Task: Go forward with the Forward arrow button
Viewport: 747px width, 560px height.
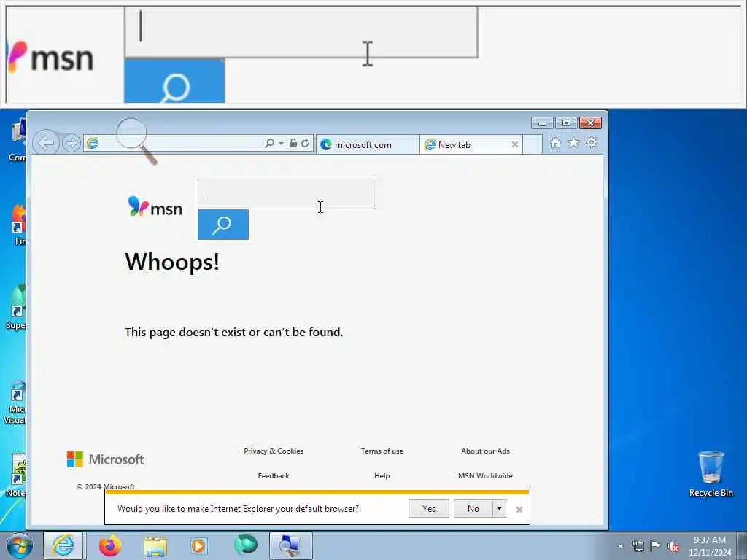Action: click(x=71, y=143)
